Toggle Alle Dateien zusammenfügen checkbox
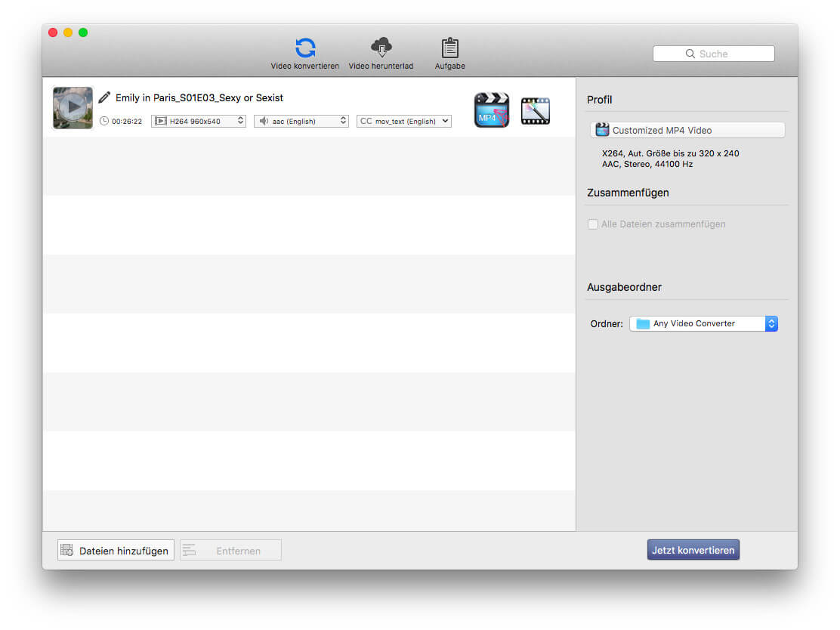This screenshot has height=630, width=840. tap(592, 224)
